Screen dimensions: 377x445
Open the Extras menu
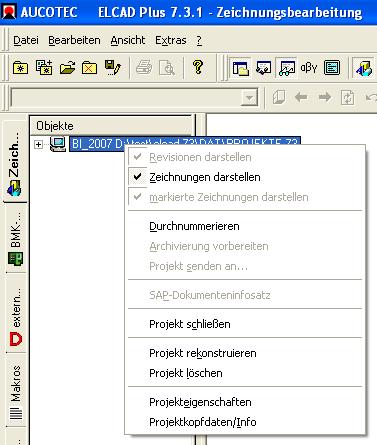click(x=171, y=40)
